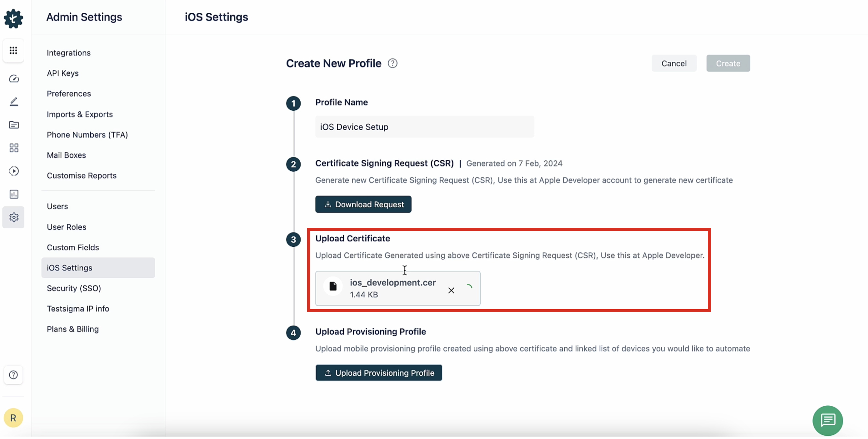Screen dimensions: 868x439
Task: Open Security (SSO) settings
Action: (x=74, y=288)
